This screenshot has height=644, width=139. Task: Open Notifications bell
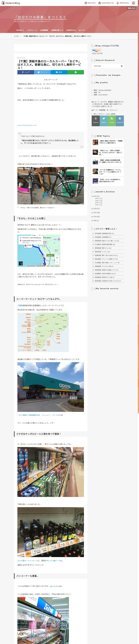(123, 3)
